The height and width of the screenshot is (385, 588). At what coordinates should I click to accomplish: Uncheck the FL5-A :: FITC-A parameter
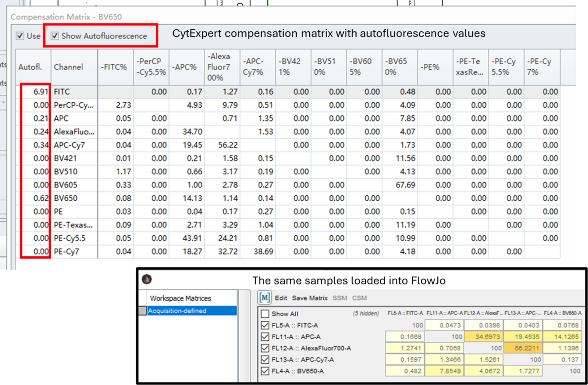[x=265, y=325]
